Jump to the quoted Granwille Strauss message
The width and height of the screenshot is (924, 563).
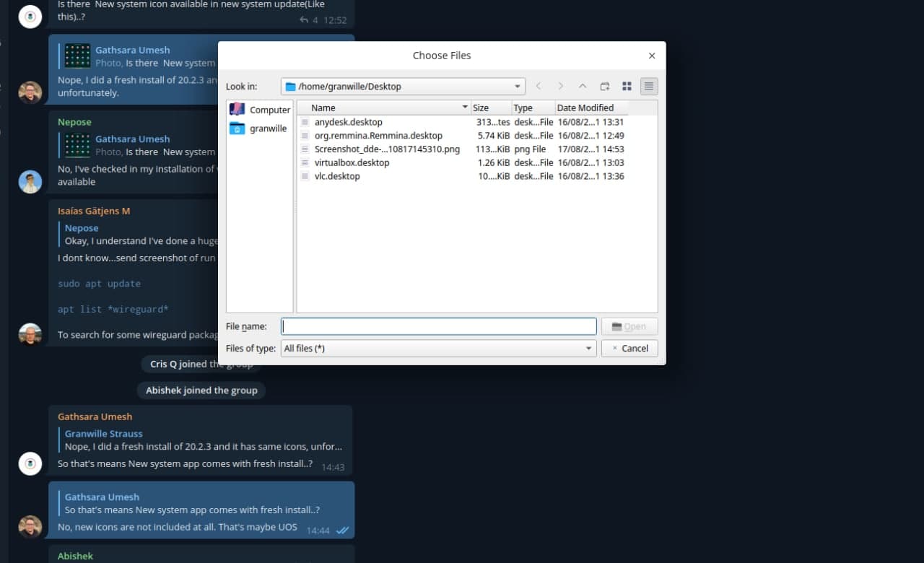coord(202,440)
